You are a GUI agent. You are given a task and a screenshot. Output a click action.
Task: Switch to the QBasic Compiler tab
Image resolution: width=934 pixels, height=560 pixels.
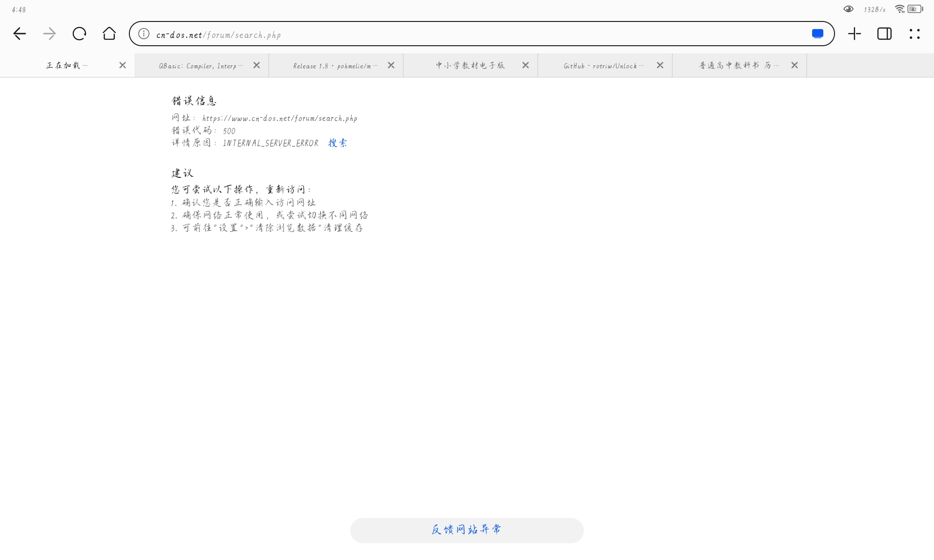pyautogui.click(x=201, y=66)
